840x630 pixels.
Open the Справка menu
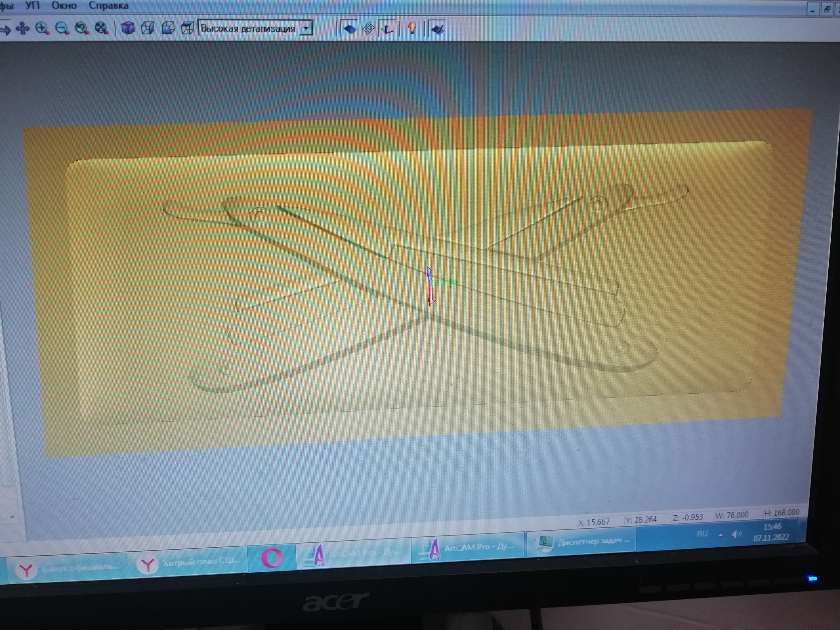pos(108,6)
